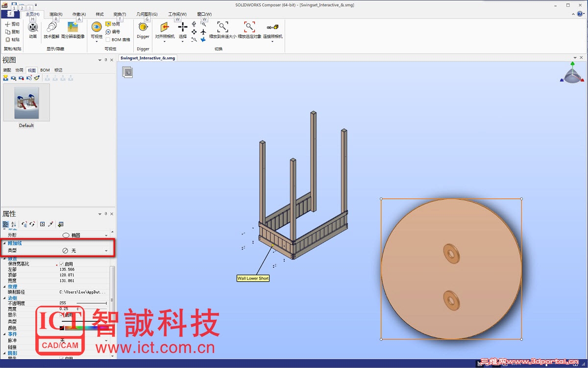Screen dimensions: 588x368
Task: Click the 粘贴 (Paste) button
Action: tap(12, 40)
